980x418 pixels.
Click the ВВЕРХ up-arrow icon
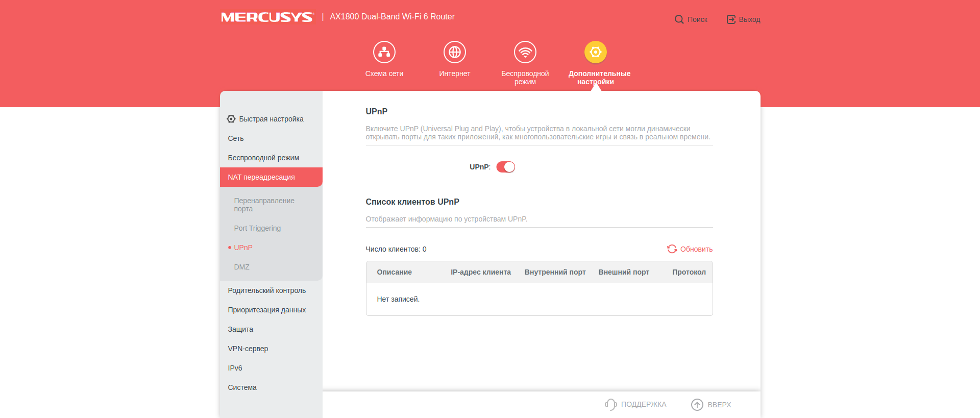pos(697,404)
